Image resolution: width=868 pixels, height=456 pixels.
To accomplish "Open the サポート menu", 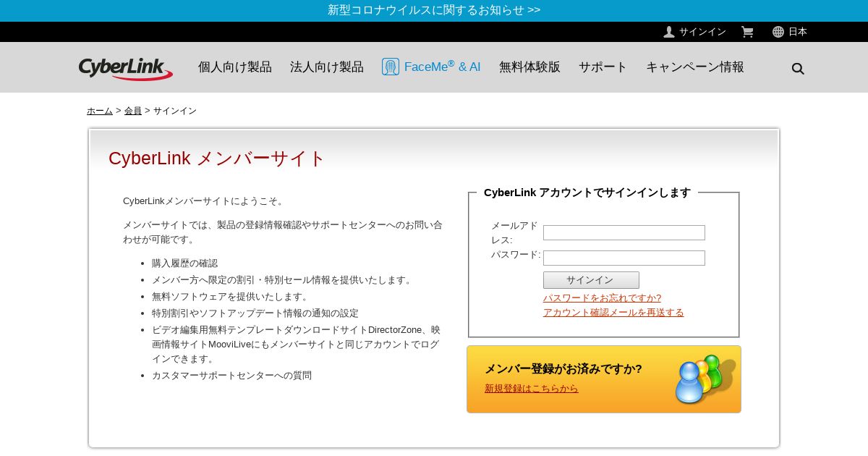I will tap(603, 67).
